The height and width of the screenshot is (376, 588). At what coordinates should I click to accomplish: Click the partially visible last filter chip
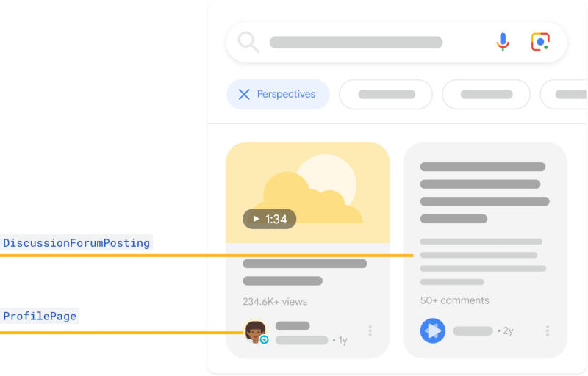564,95
